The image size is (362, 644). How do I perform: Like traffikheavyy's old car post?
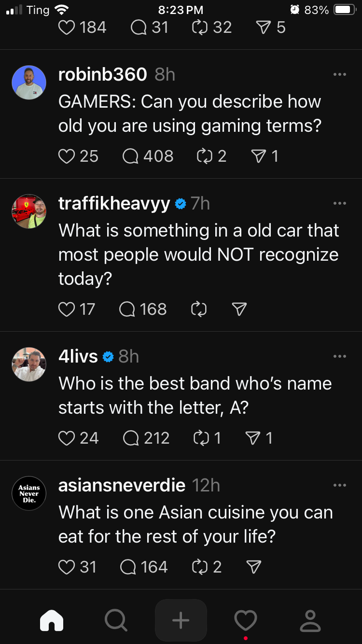pos(67,309)
